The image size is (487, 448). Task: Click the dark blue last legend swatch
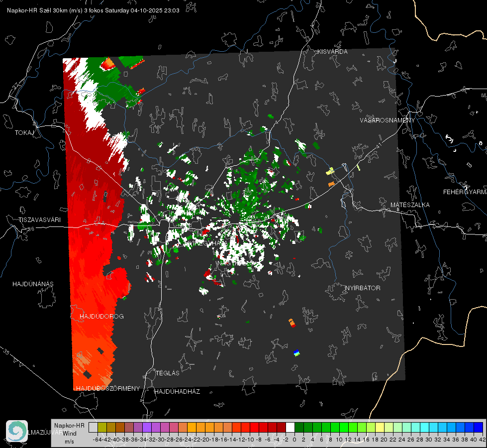tap(479, 428)
